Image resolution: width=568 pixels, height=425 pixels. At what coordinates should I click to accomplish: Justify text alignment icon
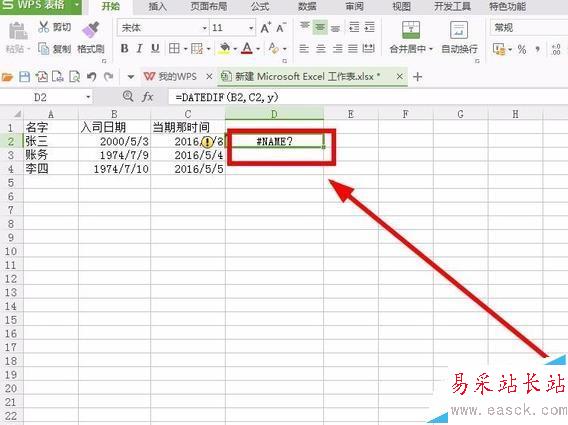[x=352, y=49]
